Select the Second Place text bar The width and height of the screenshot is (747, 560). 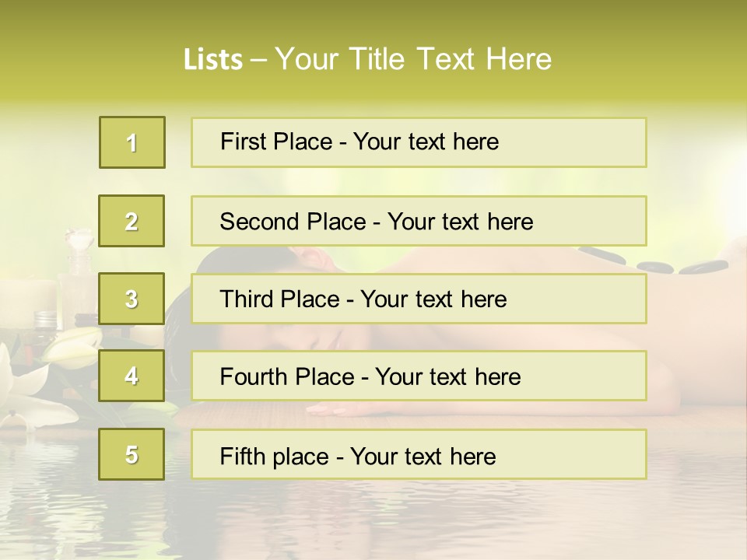pos(419,221)
